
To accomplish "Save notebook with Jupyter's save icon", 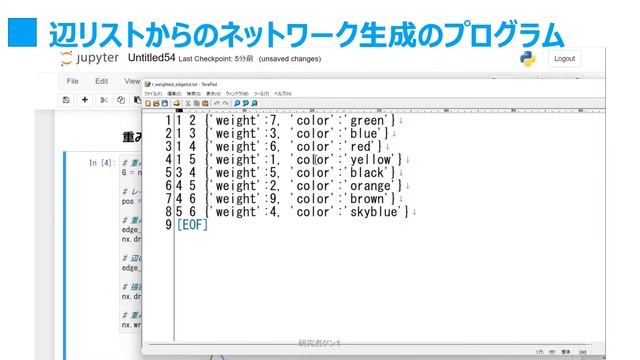I will (x=66, y=100).
